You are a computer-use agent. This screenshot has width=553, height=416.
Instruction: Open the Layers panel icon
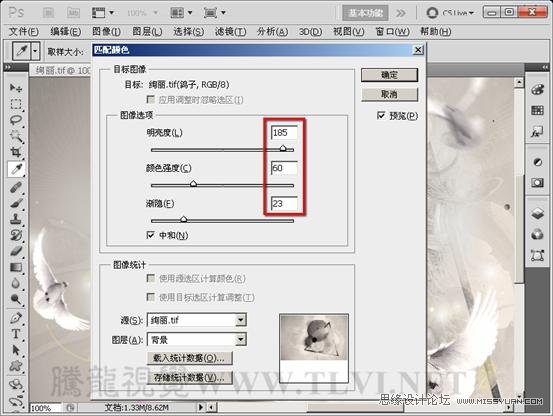click(x=537, y=213)
